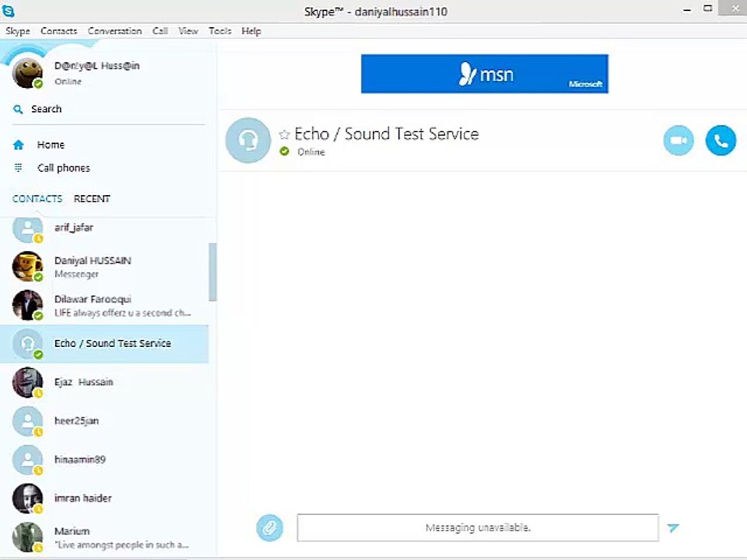Select contact imran haider

(104, 498)
